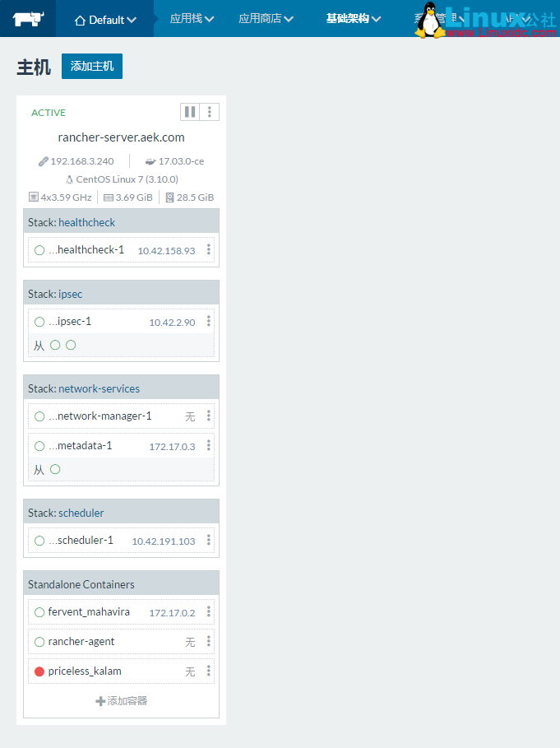Open the 基础架构 menu
This screenshot has height=748, width=560.
tap(353, 19)
